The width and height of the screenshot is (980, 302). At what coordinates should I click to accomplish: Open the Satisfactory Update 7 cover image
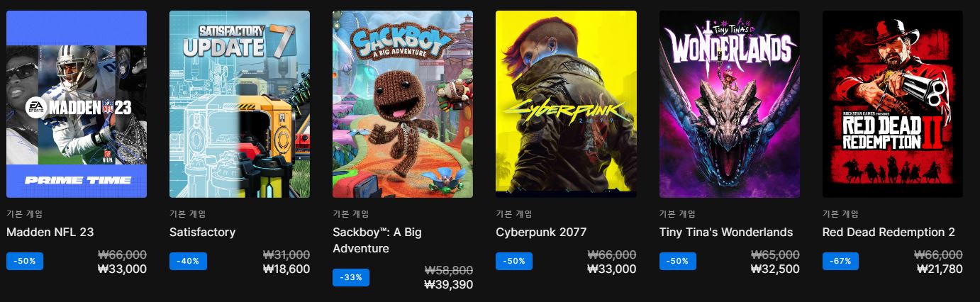click(x=240, y=104)
